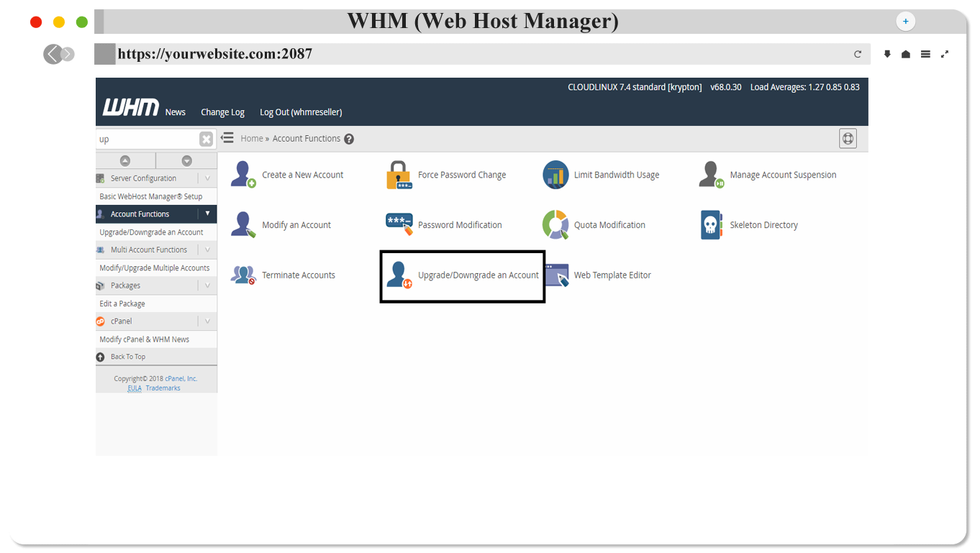Viewport: 980px width, 553px height.
Task: Open Trademarks footer link
Action: point(163,388)
